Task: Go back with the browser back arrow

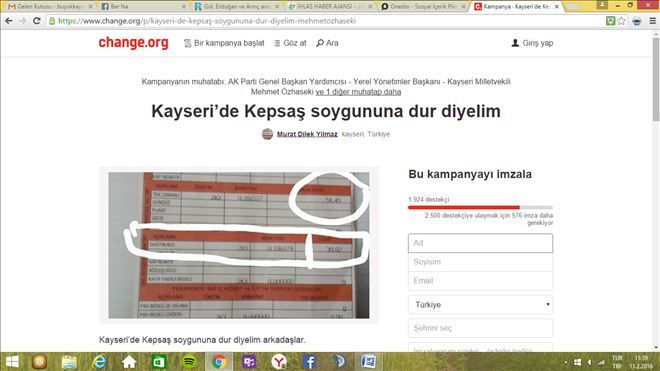Action: [x=9, y=21]
